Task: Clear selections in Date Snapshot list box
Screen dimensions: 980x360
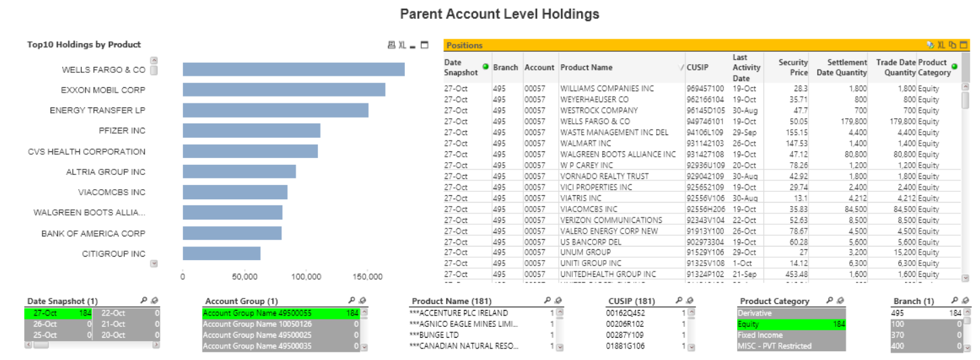Action: [154, 301]
